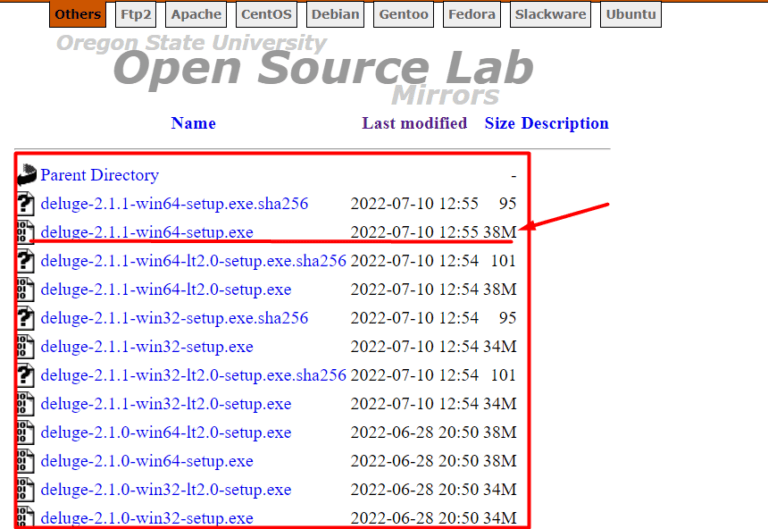
Task: Open deluge-2.1.1-win32-setup.exe.sha256 link
Action: [174, 318]
